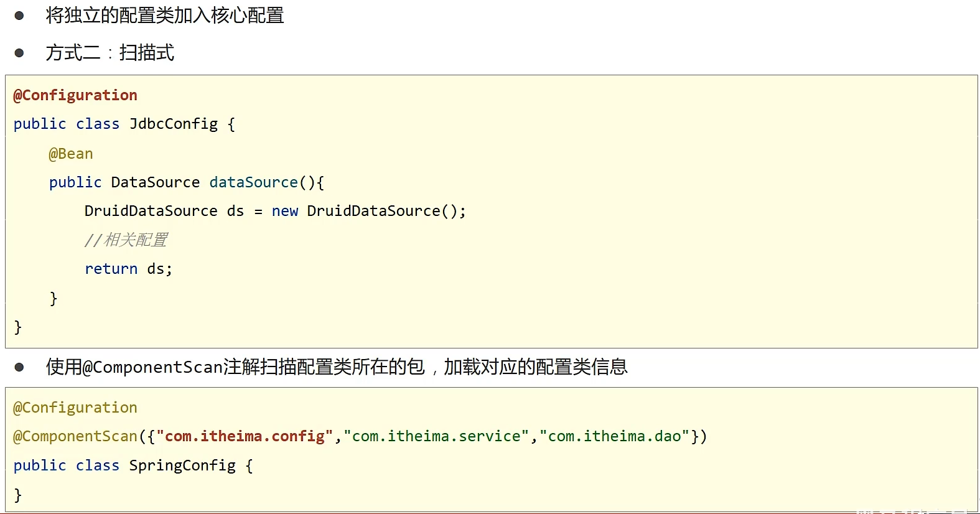
Task: Click the bold red @Configuration annotation
Action: (75, 95)
